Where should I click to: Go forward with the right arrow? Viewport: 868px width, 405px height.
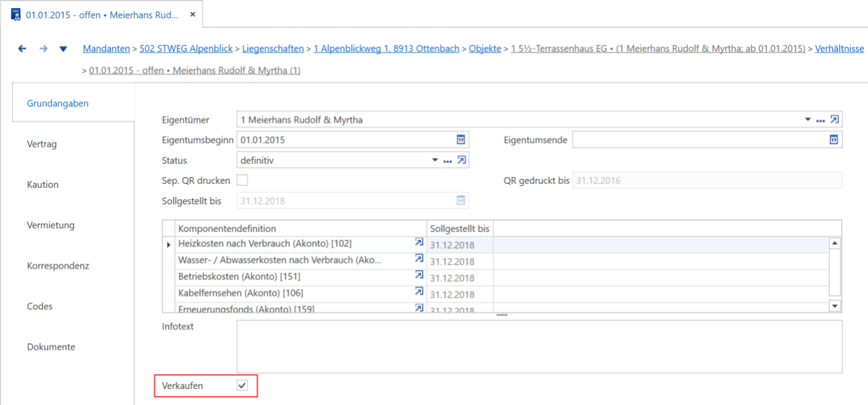pyautogui.click(x=43, y=49)
